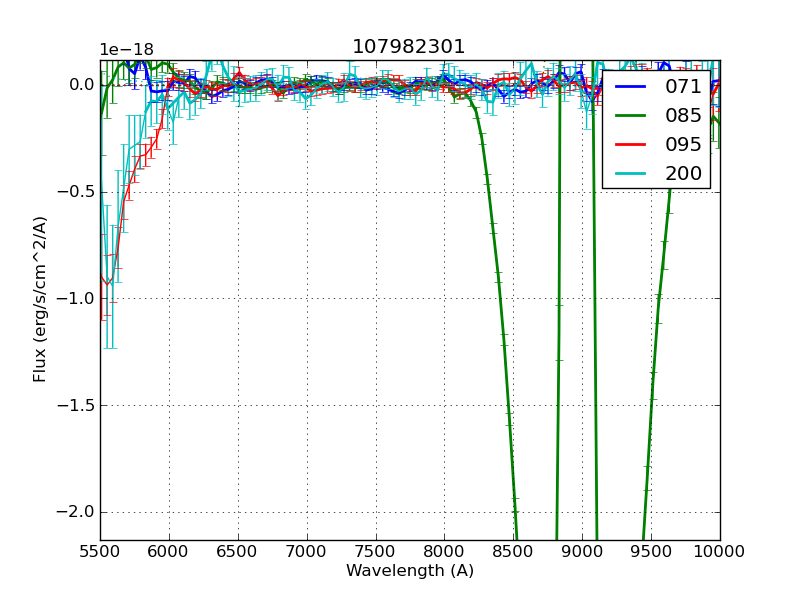Select the −0.5 y-axis tick label
The height and width of the screenshot is (600, 800).
click(76, 192)
